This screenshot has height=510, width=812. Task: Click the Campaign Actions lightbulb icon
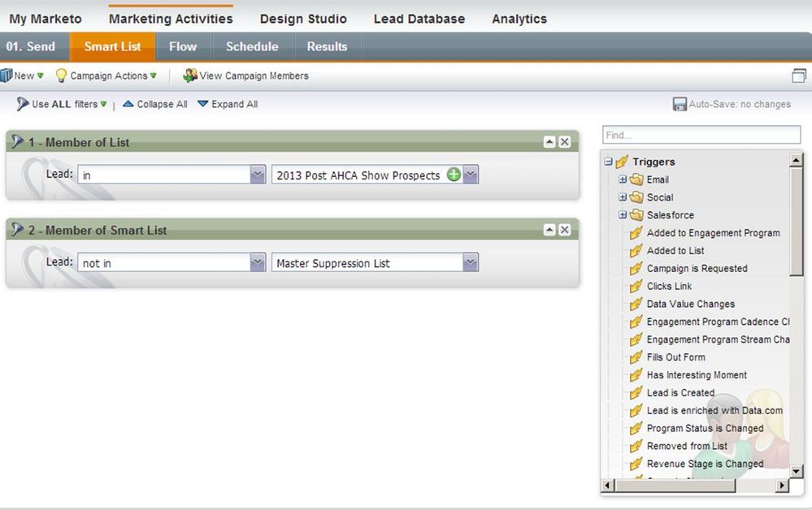coord(61,76)
